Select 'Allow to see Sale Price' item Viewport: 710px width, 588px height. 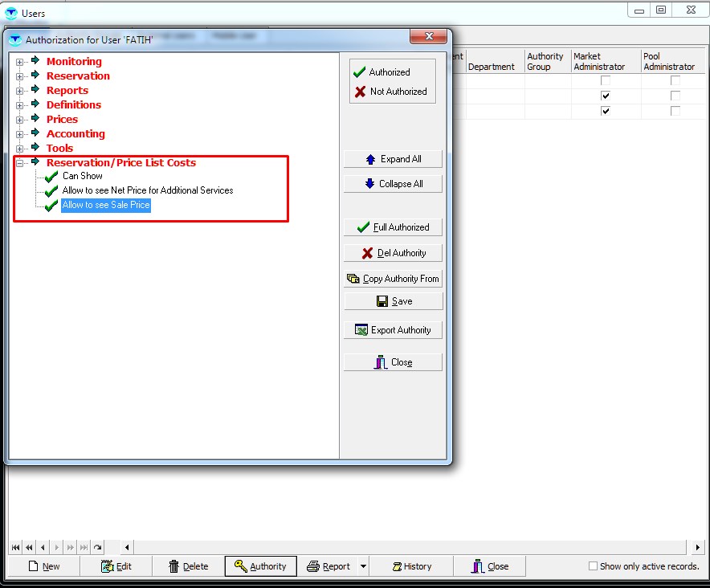[x=106, y=206]
